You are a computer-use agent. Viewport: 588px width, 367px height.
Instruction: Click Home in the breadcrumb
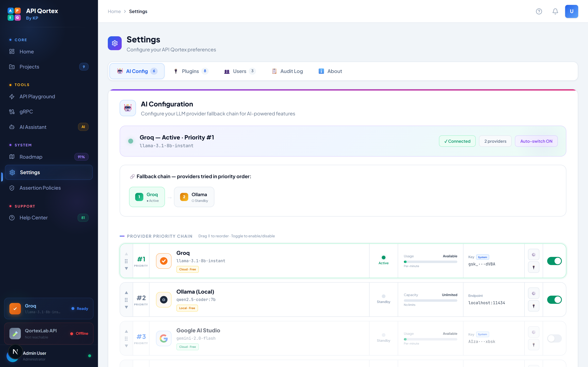(114, 11)
